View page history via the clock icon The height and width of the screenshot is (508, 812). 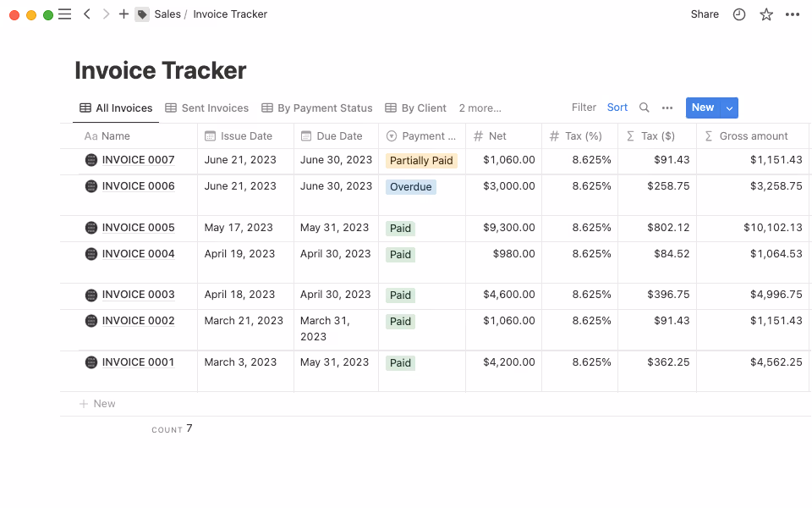[x=738, y=14]
